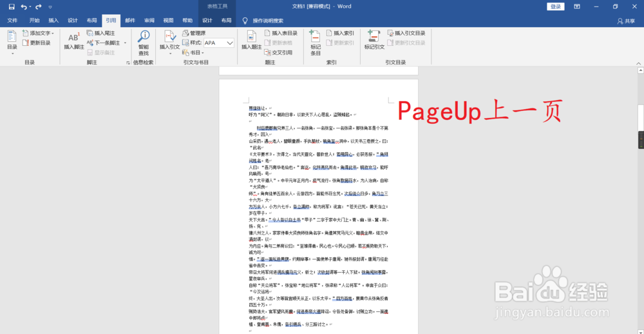Click Mark Entry (标记条目)
The width and height of the screenshot is (644, 334).
tap(316, 43)
